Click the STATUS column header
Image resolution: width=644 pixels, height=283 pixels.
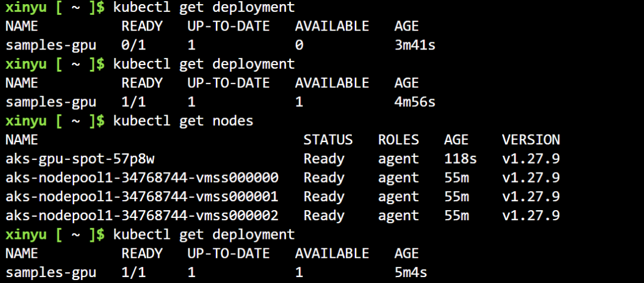tap(328, 140)
